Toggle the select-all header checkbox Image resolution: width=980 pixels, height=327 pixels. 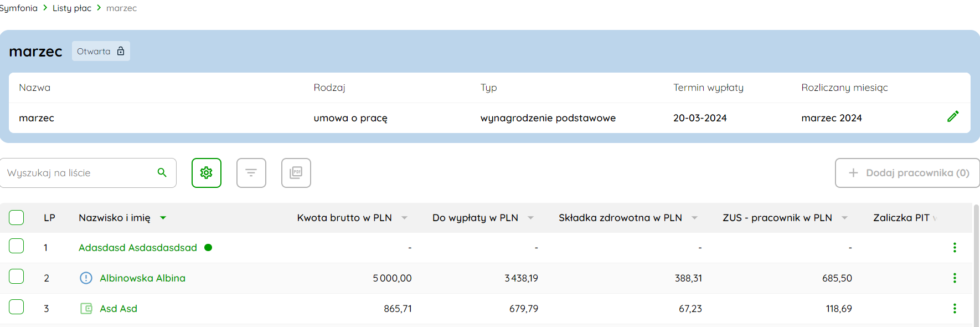tap(17, 218)
